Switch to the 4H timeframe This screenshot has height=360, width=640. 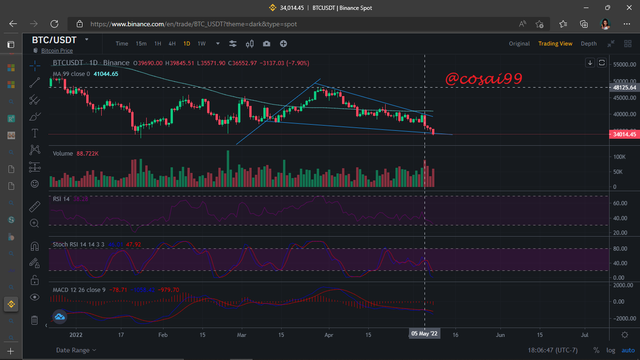172,44
